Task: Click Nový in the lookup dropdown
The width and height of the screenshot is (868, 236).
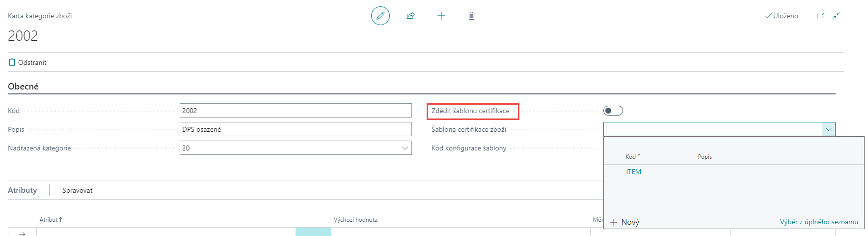Action: [x=624, y=222]
